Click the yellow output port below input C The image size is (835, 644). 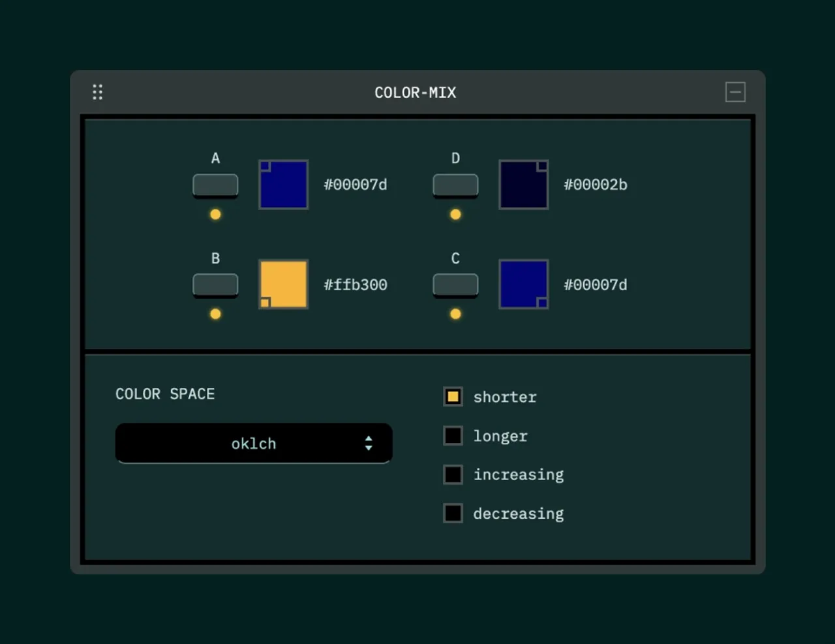pyautogui.click(x=455, y=314)
